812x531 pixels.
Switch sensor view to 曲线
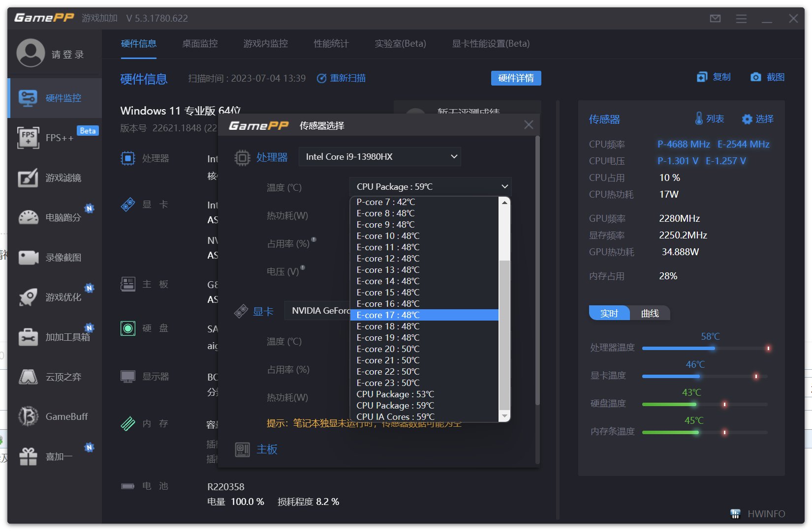tap(650, 313)
